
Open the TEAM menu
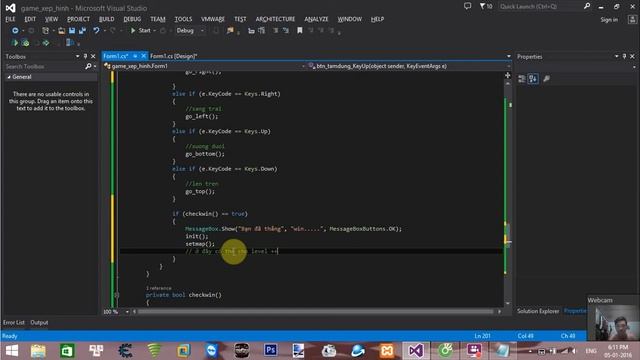(x=158, y=19)
